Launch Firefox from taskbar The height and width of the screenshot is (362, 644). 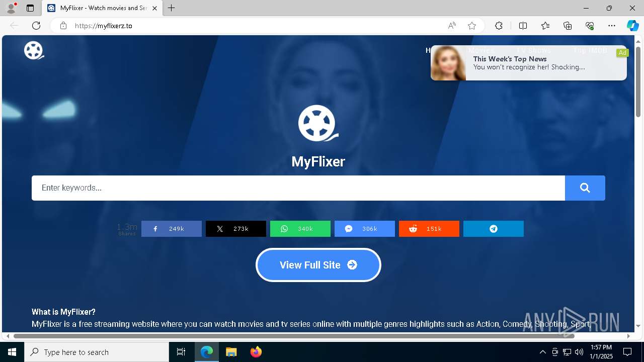pos(256,352)
